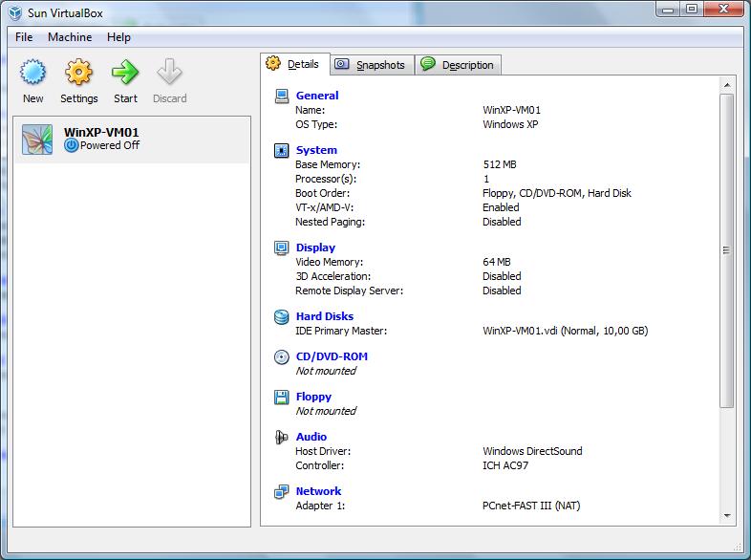The height and width of the screenshot is (560, 751).
Task: Click the '64 MB' video memory value
Action: pyautogui.click(x=497, y=262)
